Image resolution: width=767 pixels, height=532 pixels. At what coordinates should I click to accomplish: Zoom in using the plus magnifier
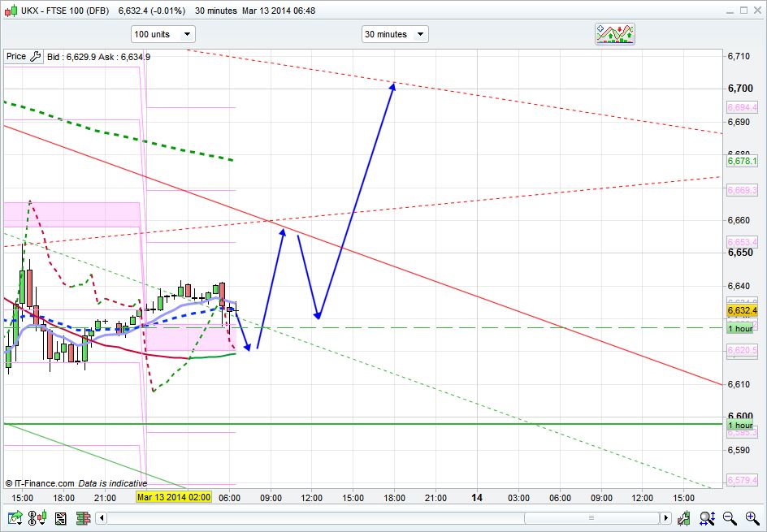(x=751, y=517)
